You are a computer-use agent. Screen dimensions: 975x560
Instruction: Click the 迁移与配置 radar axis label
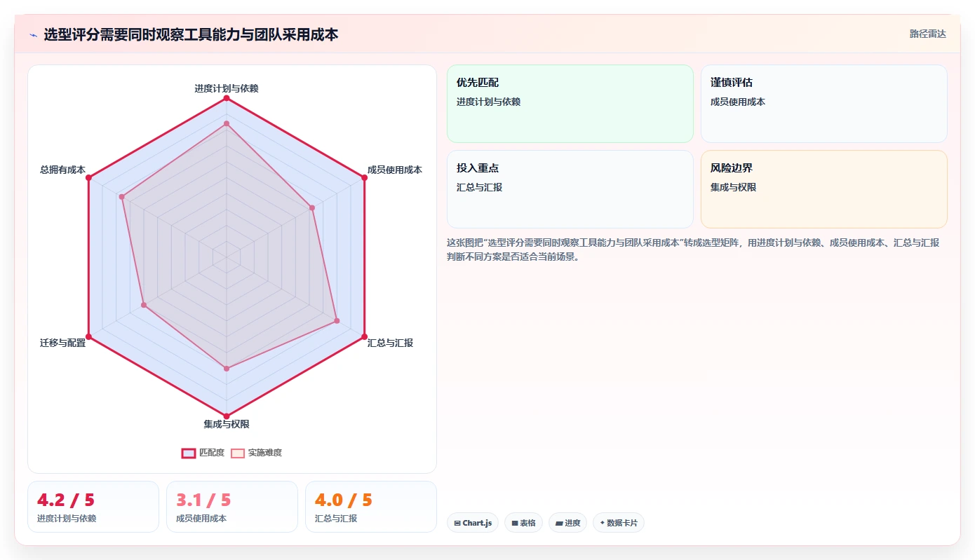(x=63, y=343)
